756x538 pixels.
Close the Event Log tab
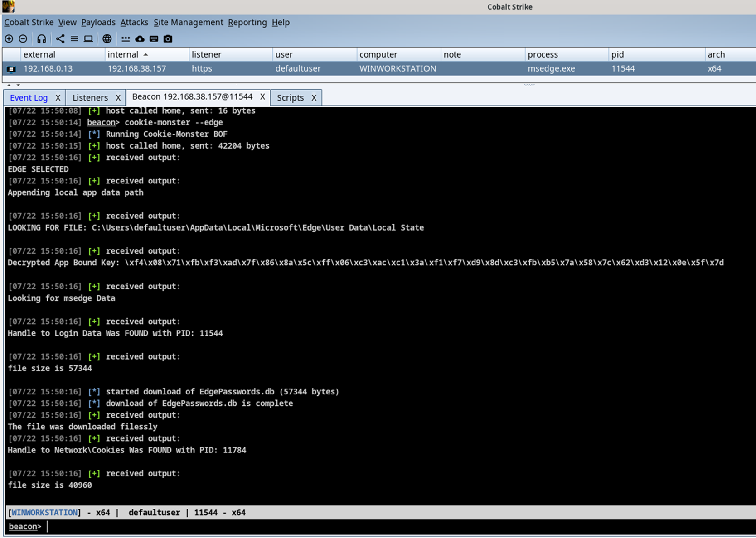click(x=58, y=97)
